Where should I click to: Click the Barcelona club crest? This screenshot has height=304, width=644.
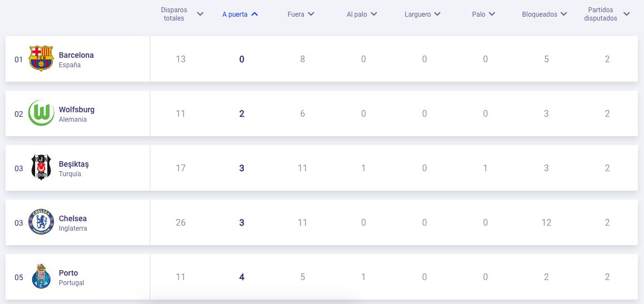[x=41, y=59]
